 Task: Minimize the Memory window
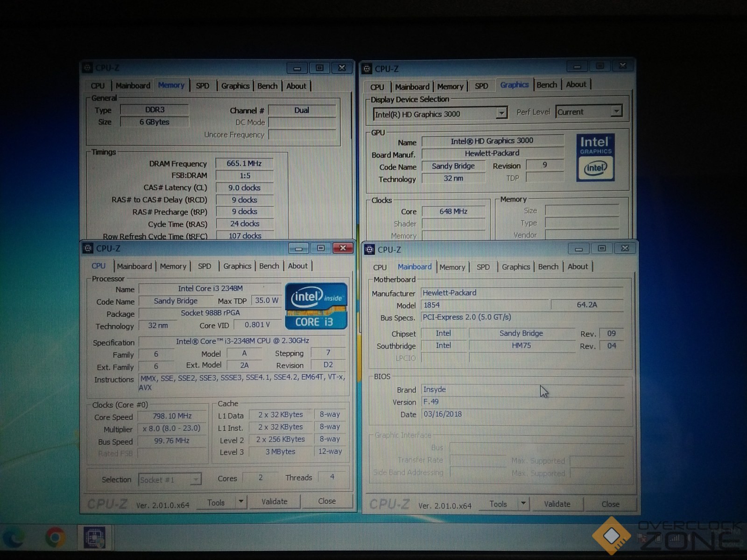click(x=297, y=68)
